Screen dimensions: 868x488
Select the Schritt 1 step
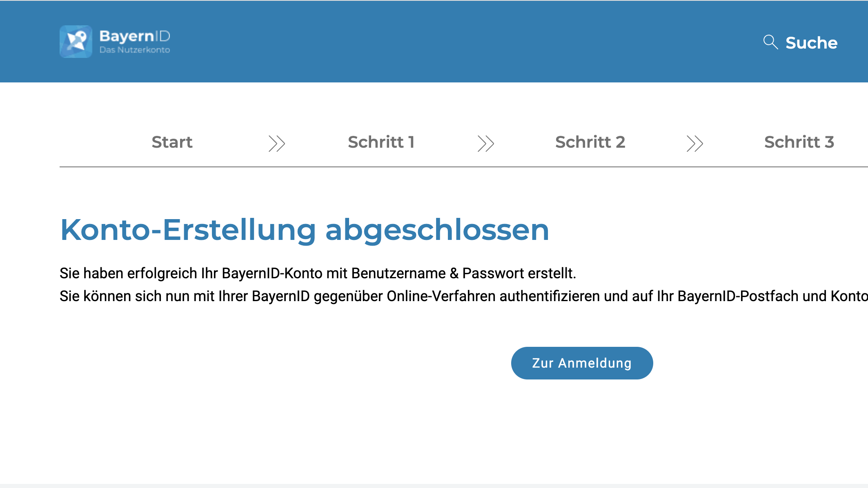(381, 142)
